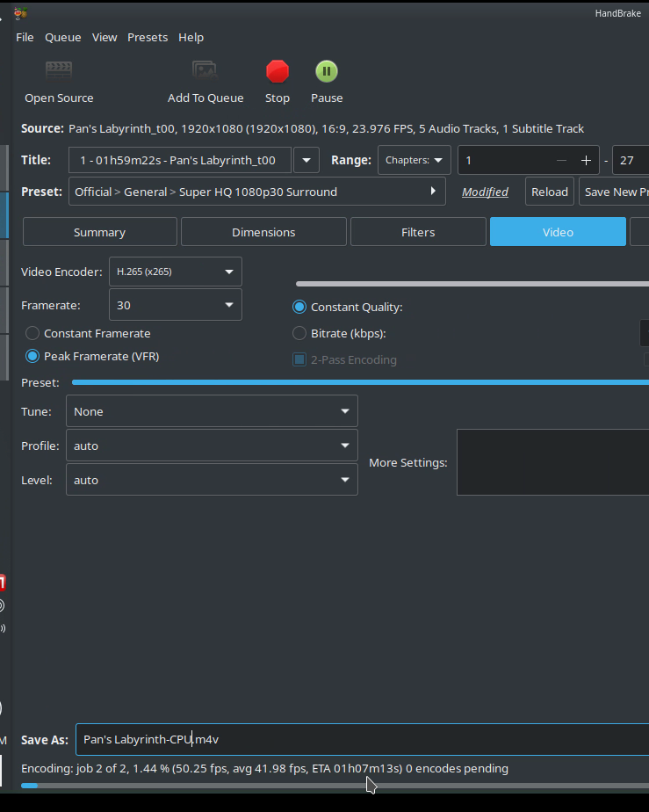Open the Tune dropdown

click(212, 411)
